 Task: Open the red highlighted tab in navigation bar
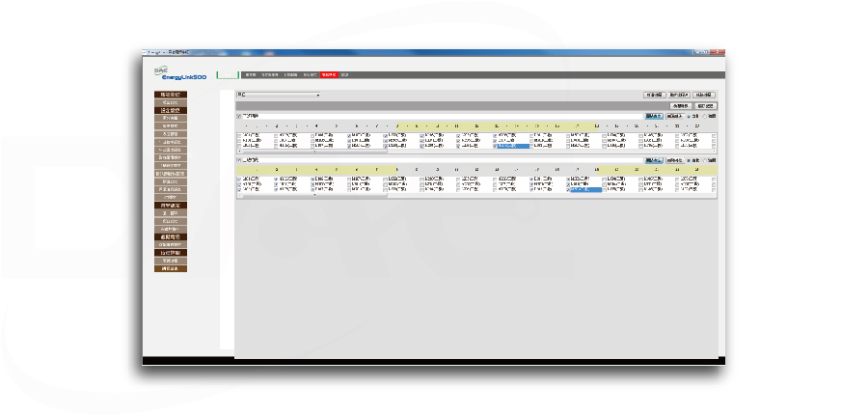(329, 75)
